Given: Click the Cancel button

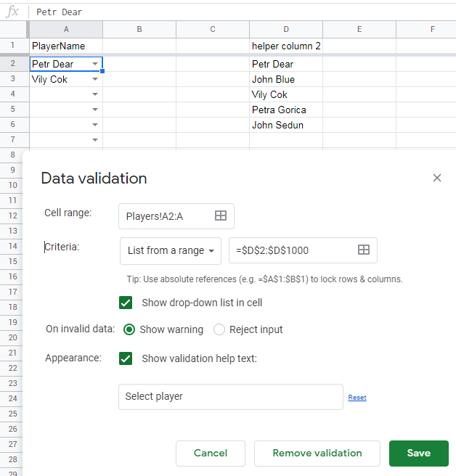Looking at the screenshot, I should (211, 454).
